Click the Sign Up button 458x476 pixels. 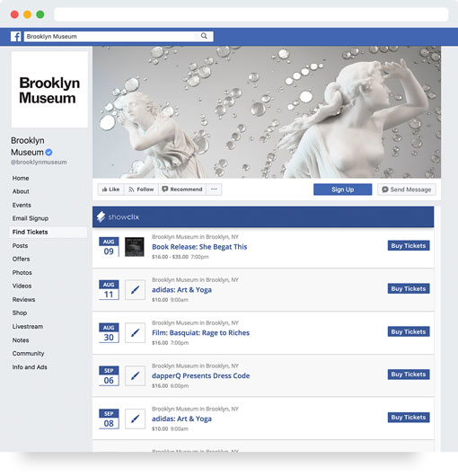click(343, 190)
